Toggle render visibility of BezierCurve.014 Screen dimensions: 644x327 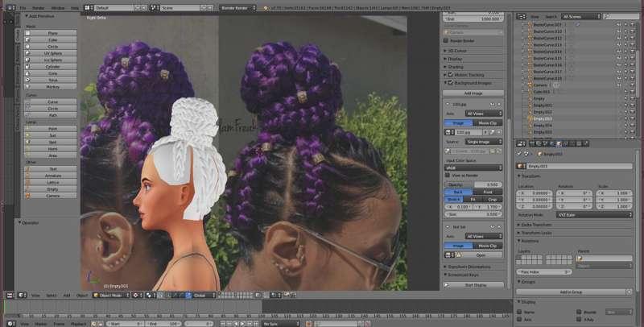(633, 52)
